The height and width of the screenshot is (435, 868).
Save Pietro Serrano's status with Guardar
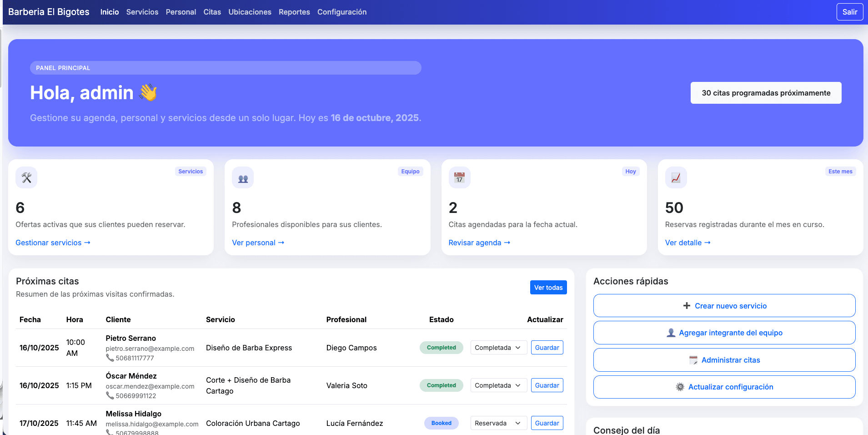pos(547,348)
